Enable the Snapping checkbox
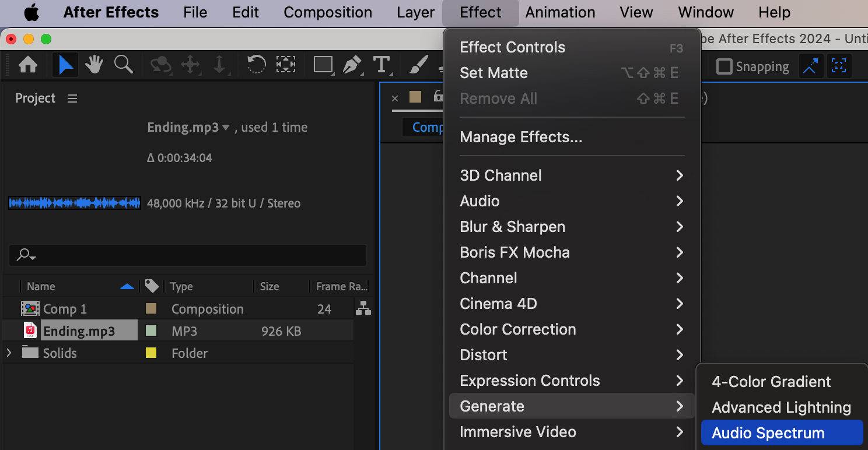The height and width of the screenshot is (450, 868). coord(724,66)
